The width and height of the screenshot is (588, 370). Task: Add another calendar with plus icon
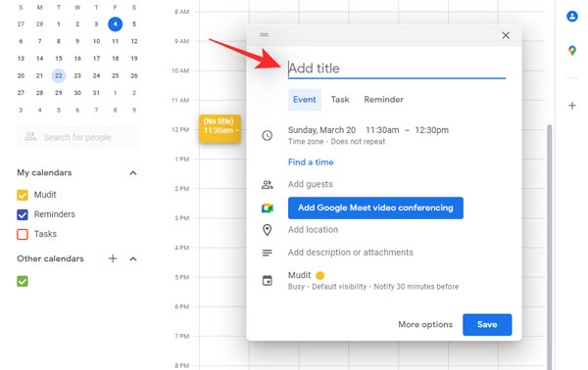[x=113, y=258]
